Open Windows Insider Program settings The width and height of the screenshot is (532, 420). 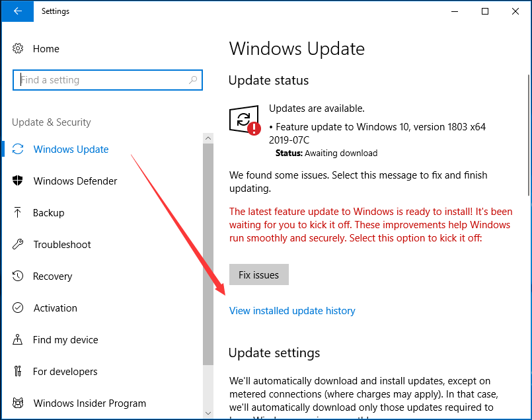90,403
